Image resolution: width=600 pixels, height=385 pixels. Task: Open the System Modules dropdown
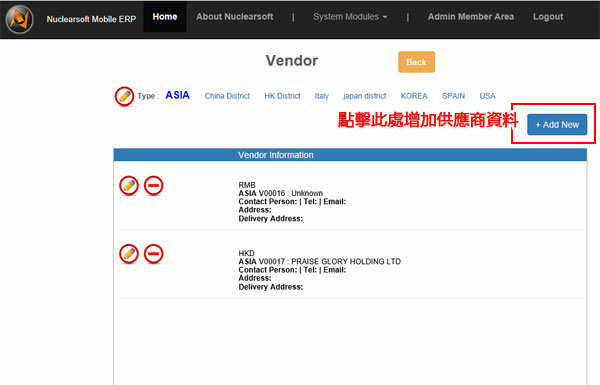coord(350,17)
